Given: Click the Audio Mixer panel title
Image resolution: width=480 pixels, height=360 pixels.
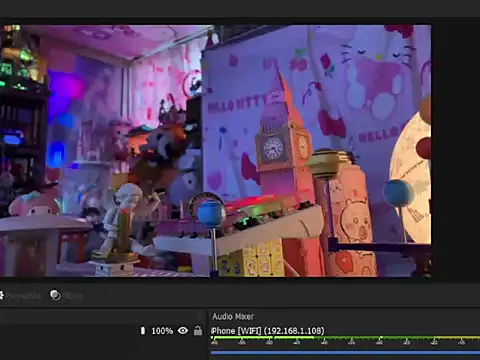Looking at the screenshot, I should click(x=233, y=316).
